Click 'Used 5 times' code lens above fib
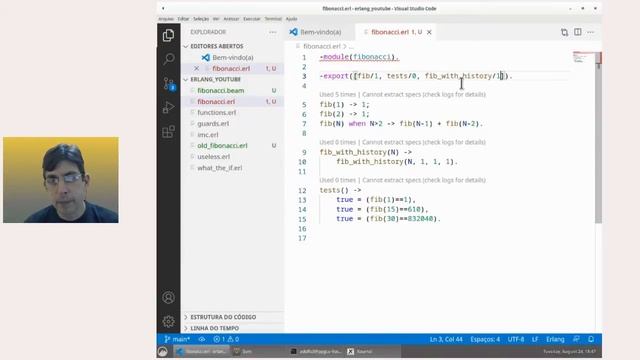 click(338, 95)
